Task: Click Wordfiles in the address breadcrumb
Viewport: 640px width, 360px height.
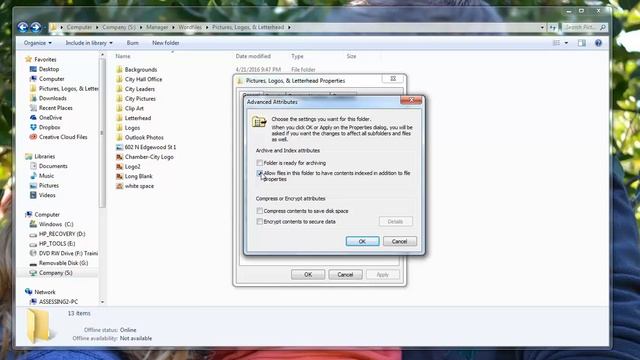Action: [x=190, y=27]
